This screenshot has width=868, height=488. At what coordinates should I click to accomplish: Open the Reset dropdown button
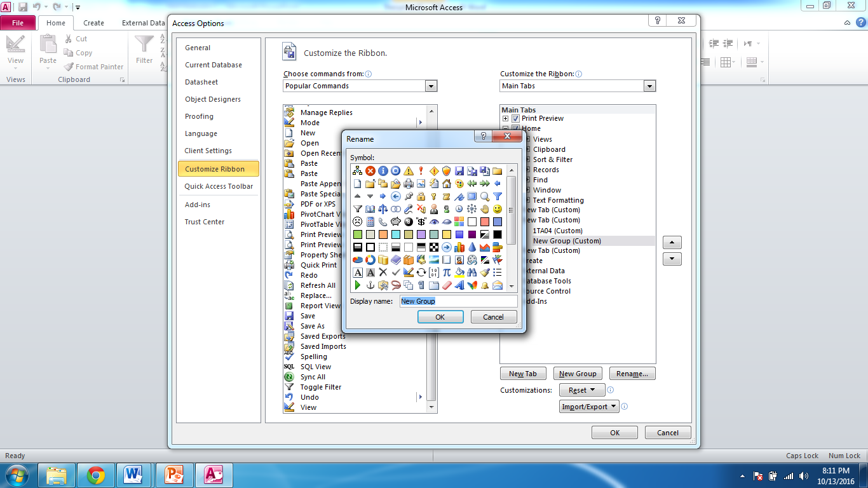coord(582,390)
